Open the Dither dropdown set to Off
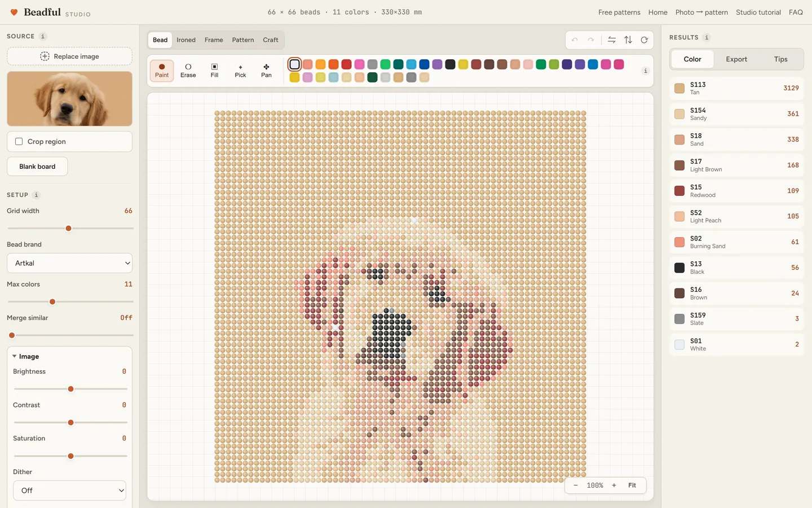 [x=69, y=491]
